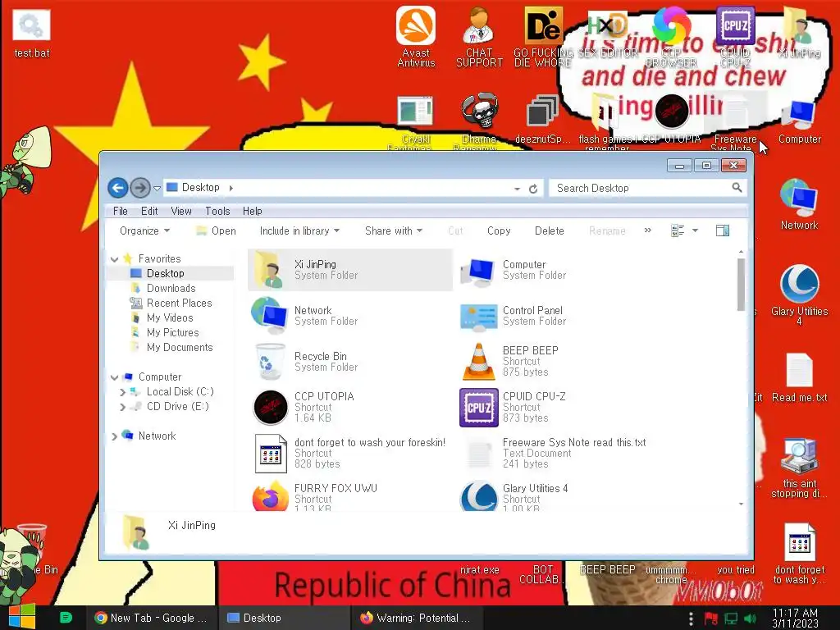The height and width of the screenshot is (630, 840).
Task: Click Read me.txt desktop icon
Action: tap(799, 377)
